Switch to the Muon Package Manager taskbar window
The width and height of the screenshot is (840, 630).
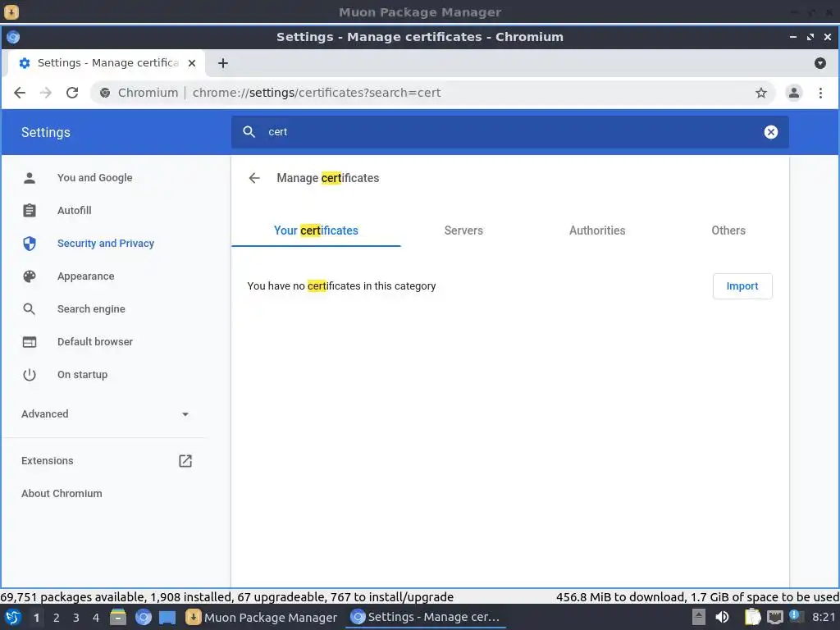coord(262,617)
